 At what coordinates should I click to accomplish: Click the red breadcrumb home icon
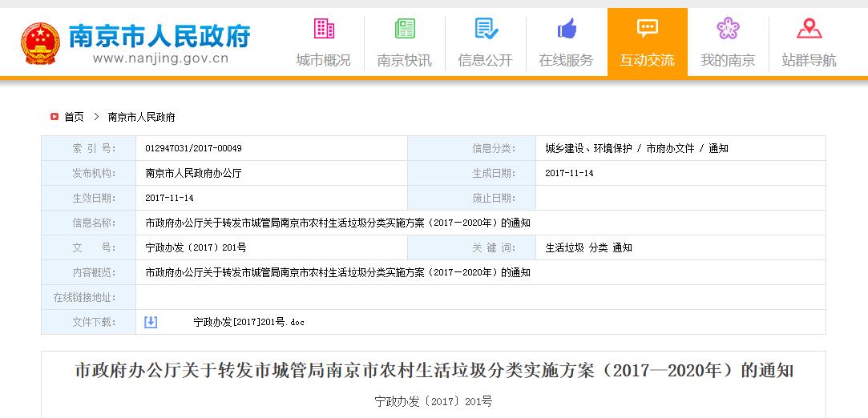click(55, 117)
